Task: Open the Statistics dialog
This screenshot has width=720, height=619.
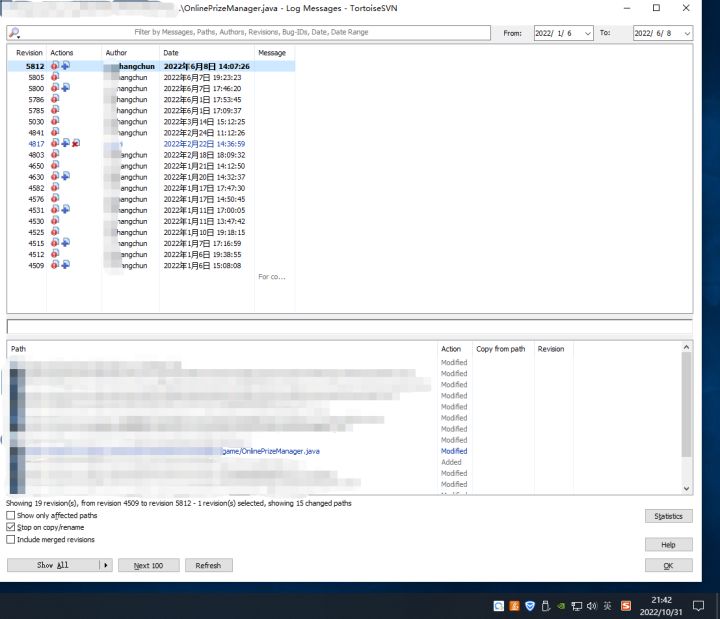Action: click(x=669, y=516)
